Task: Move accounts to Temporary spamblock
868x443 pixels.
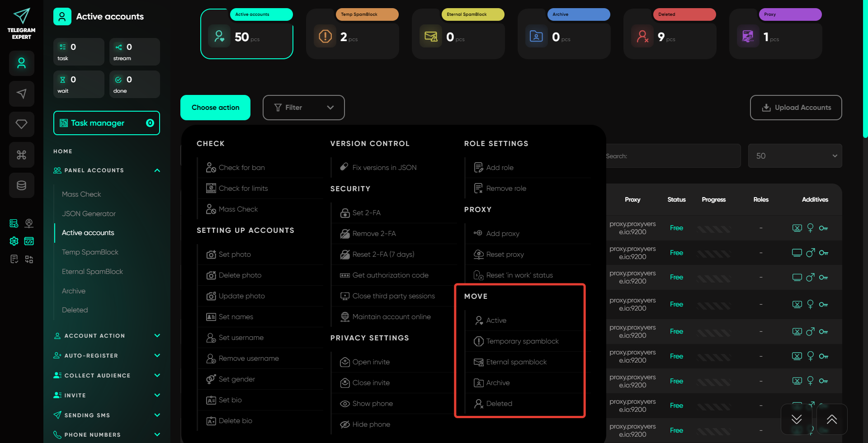Action: click(x=522, y=341)
